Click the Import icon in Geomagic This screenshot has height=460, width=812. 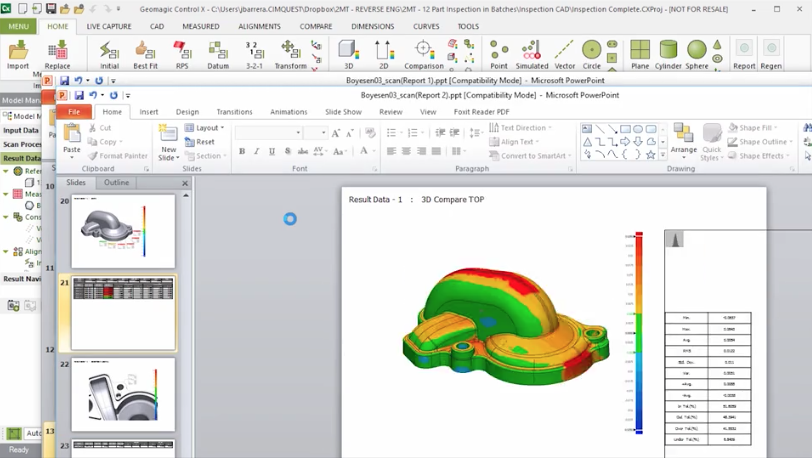[18, 54]
